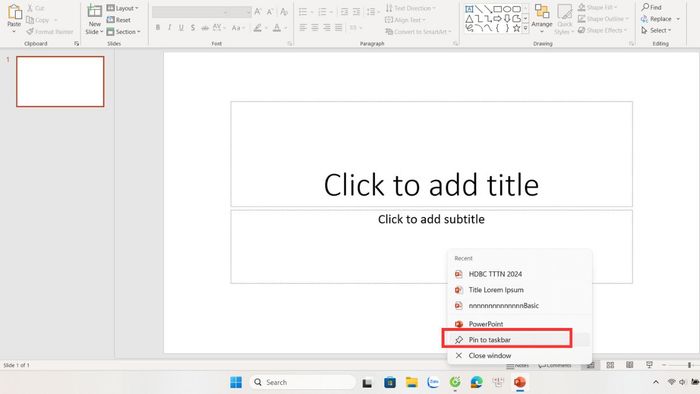Click the Cut scissors button
700x394 pixels.
(35, 8)
